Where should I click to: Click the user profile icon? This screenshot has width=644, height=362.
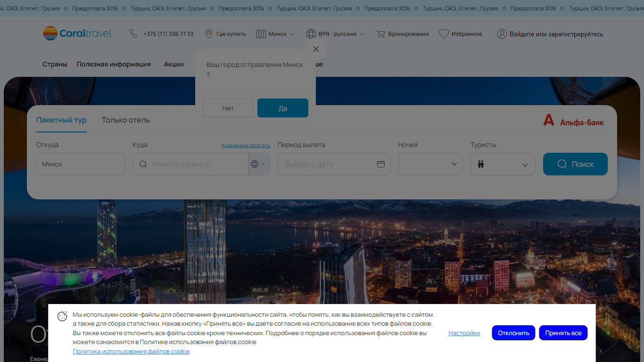(x=502, y=34)
